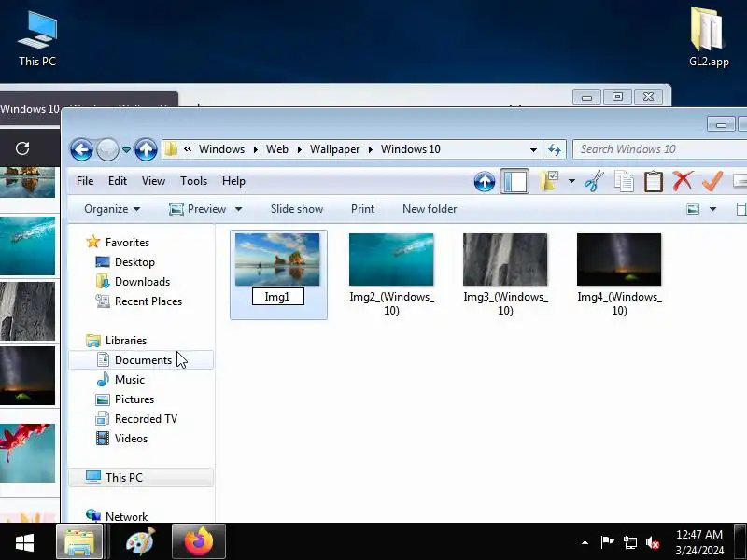Open the View menu
This screenshot has width=747, height=560.
tap(153, 181)
